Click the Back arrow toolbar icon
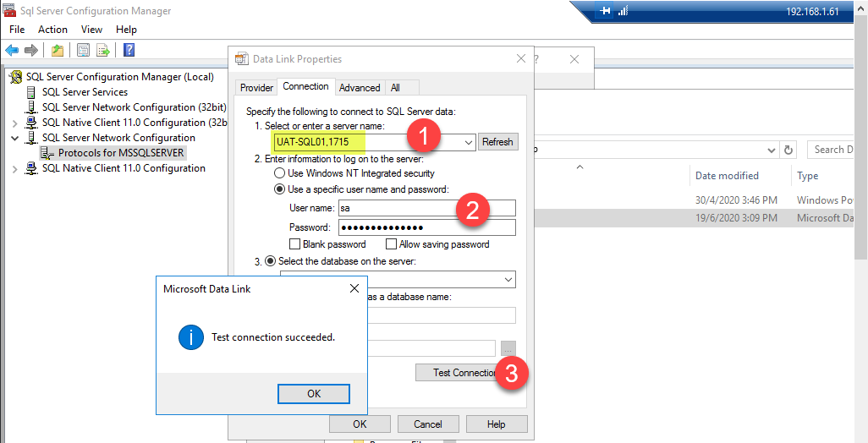The image size is (868, 443). tap(12, 51)
